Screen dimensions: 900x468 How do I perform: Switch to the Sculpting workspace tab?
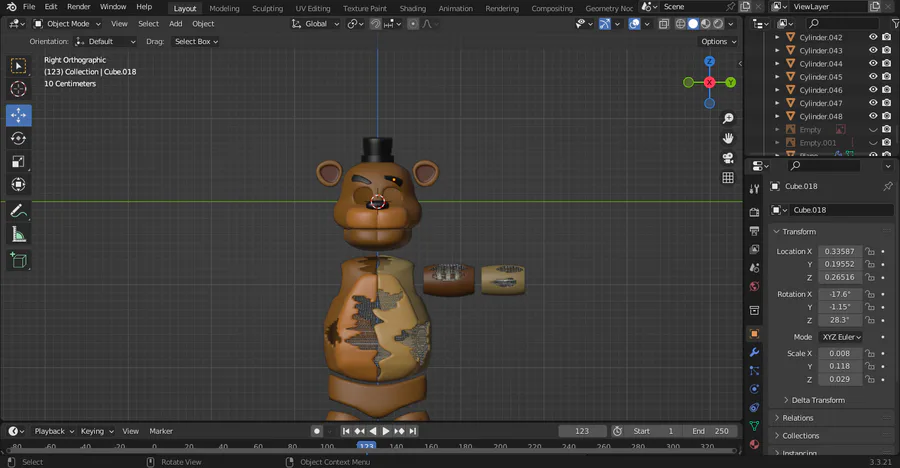pos(267,8)
